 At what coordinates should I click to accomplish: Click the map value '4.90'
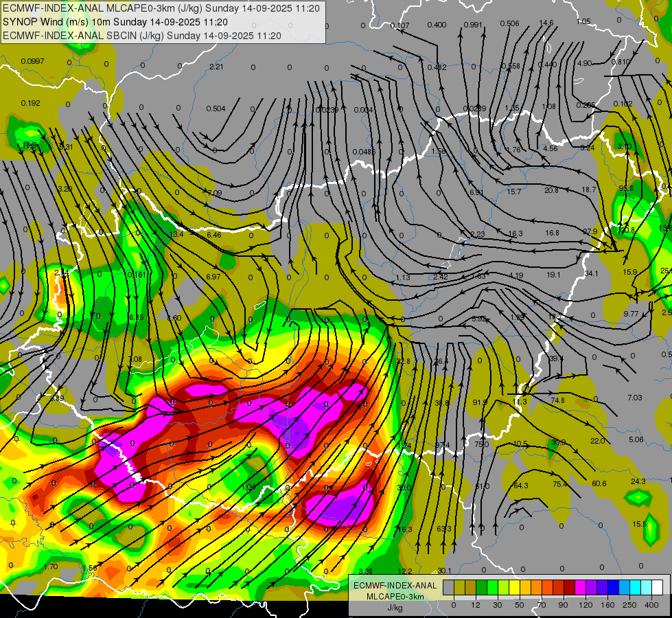tap(585, 63)
